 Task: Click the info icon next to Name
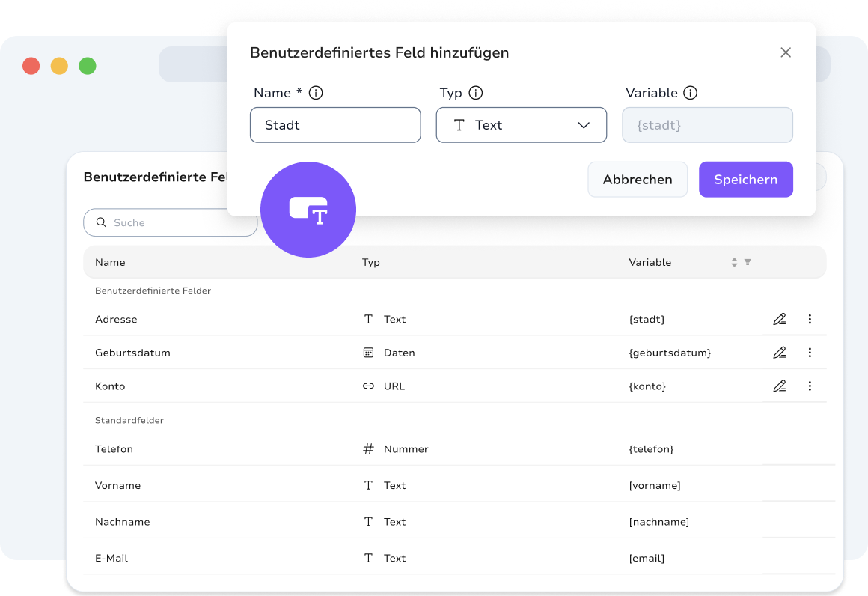click(316, 93)
